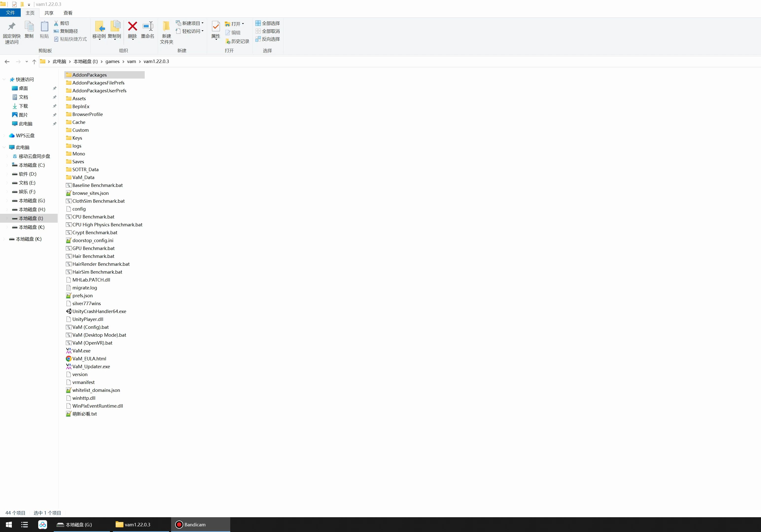Select whitelist_domains.json file
The width and height of the screenshot is (761, 532).
pos(96,390)
